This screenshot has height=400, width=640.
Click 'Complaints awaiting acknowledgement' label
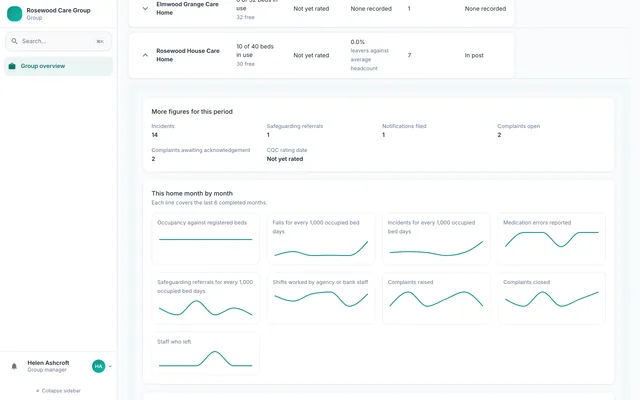point(201,150)
